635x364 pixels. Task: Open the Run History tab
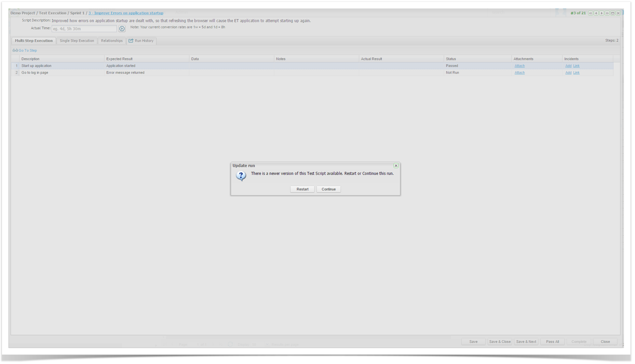point(141,41)
